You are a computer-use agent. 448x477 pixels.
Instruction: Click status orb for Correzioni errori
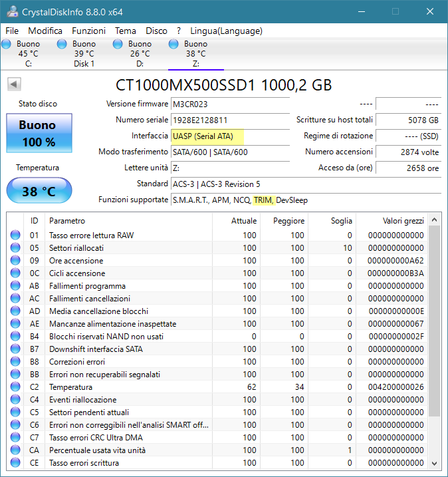(x=15, y=361)
